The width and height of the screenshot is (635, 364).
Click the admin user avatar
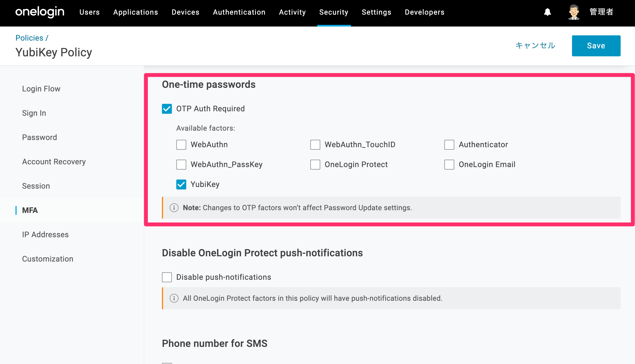click(574, 12)
